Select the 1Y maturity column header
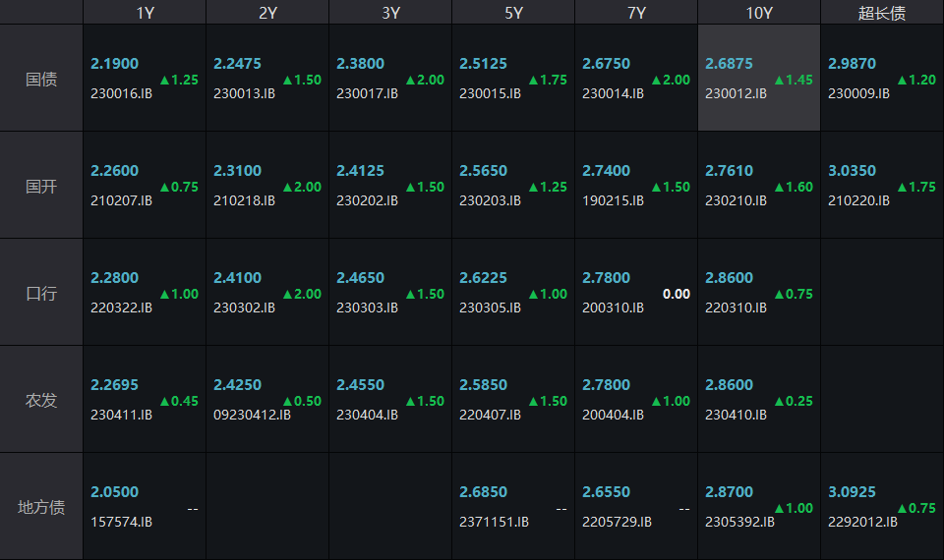 coord(145,13)
